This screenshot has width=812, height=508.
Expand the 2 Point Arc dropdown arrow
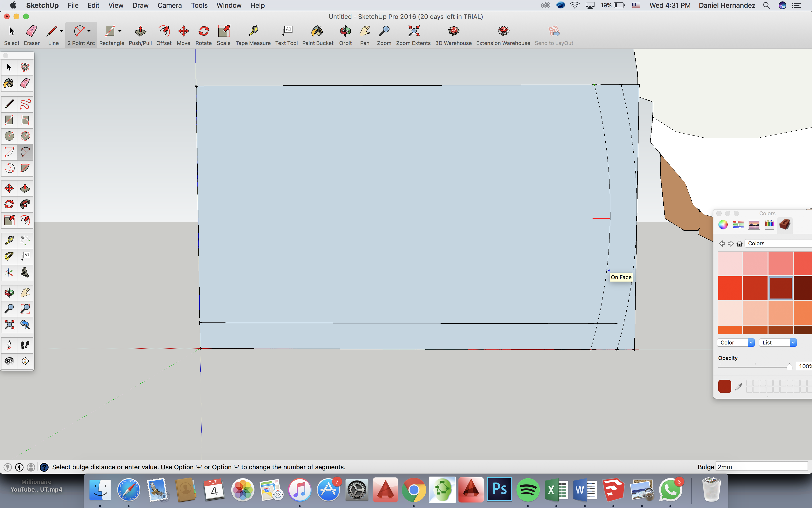pos(89,31)
